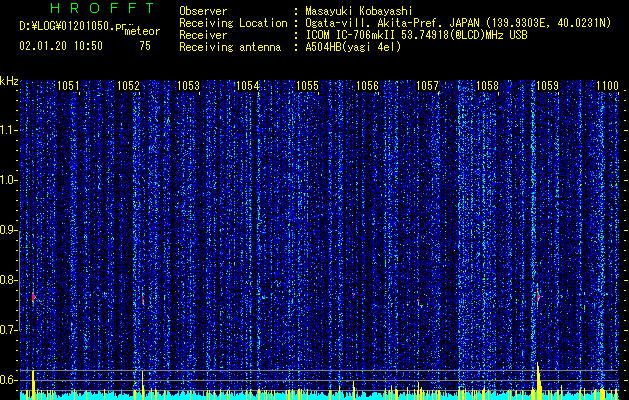The height and width of the screenshot is (400, 629).
Task: Click the 1058 time marker
Action: pos(487,85)
